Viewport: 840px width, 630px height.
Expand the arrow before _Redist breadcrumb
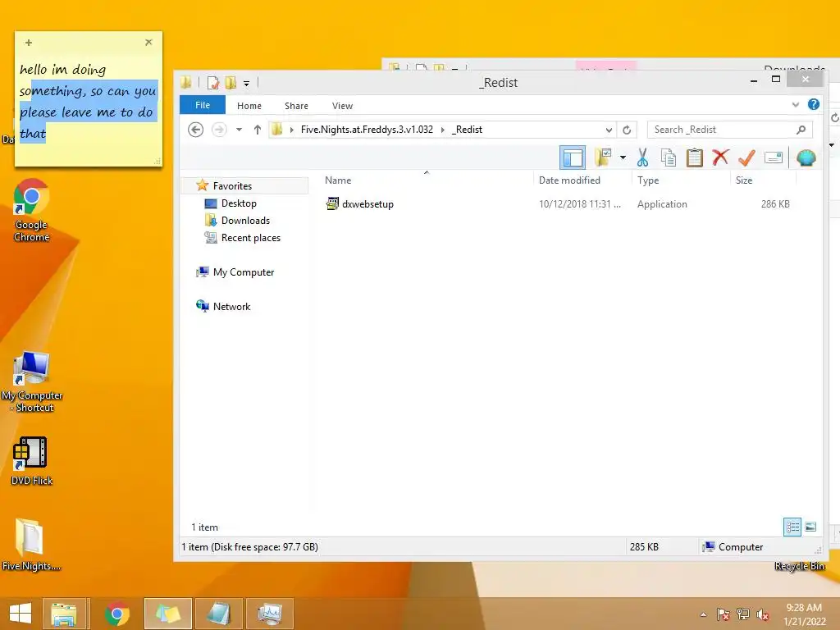(x=442, y=130)
